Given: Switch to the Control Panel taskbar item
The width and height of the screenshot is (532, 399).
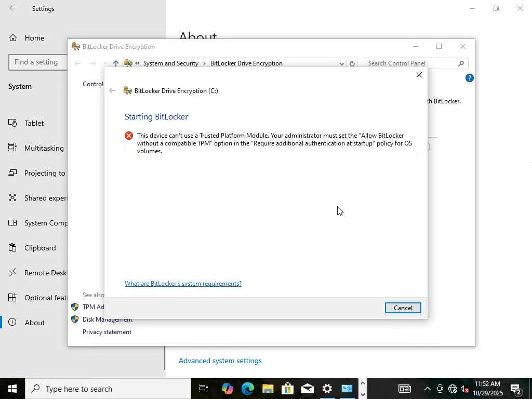Looking at the screenshot, I should 347,389.
